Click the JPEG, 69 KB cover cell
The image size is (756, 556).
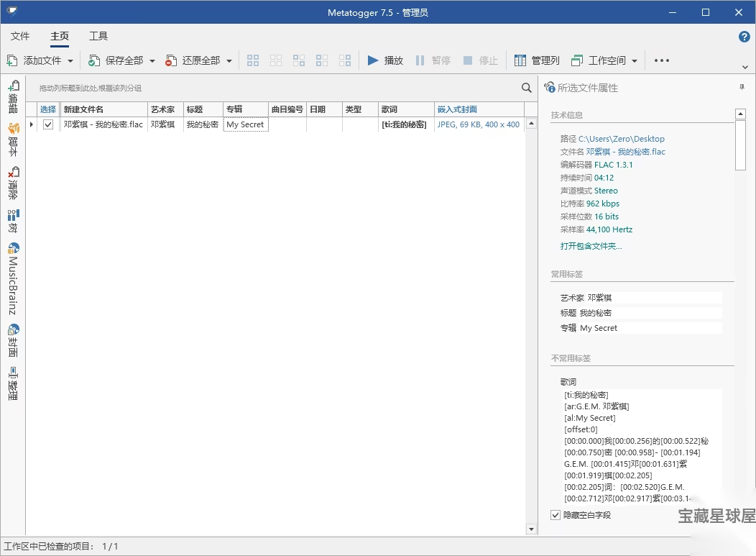pos(479,124)
